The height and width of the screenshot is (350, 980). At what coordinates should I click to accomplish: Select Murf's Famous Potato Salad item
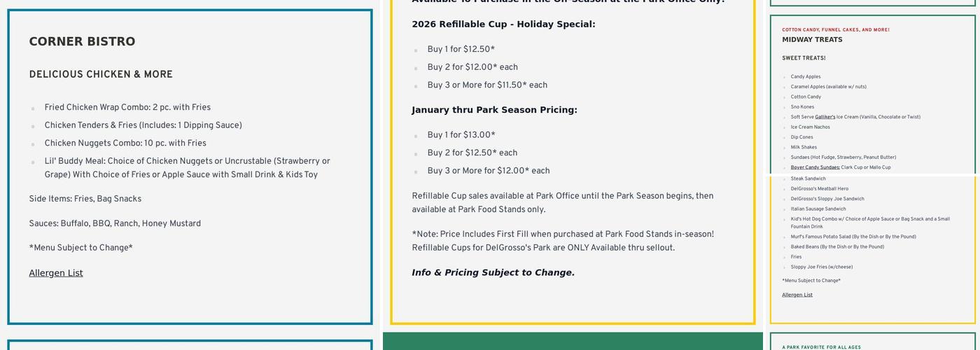[853, 237]
